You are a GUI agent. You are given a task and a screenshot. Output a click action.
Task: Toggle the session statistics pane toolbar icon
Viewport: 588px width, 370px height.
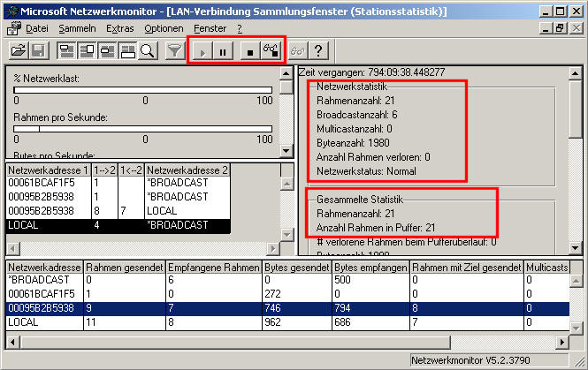[x=107, y=50]
